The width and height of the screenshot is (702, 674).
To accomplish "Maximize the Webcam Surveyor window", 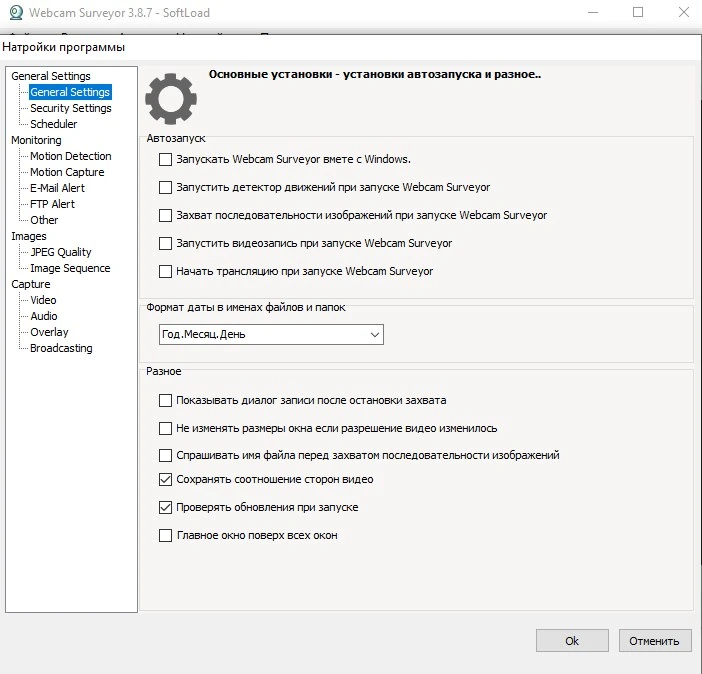I will [638, 12].
